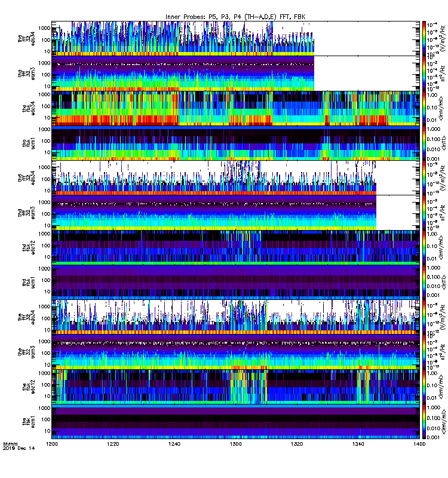
Task: Click the '<|nT|>' unit label of tha fbk scm1
Action: [x=443, y=143]
